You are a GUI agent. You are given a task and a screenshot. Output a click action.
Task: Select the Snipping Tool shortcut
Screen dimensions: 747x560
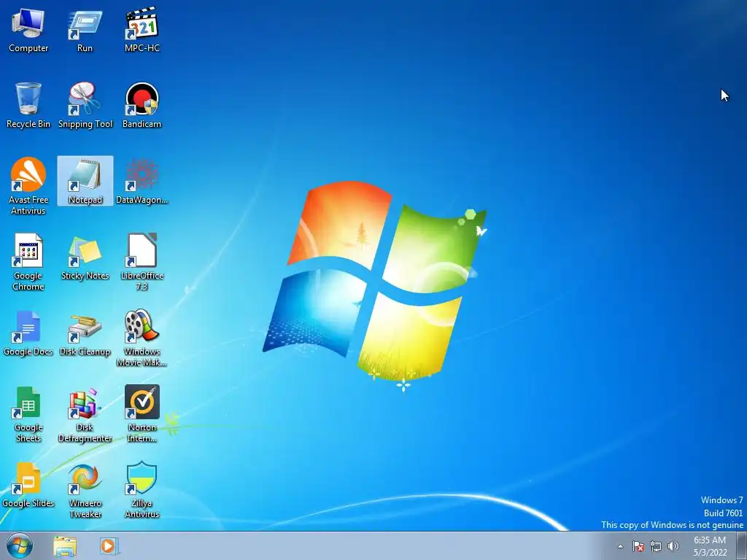85,106
